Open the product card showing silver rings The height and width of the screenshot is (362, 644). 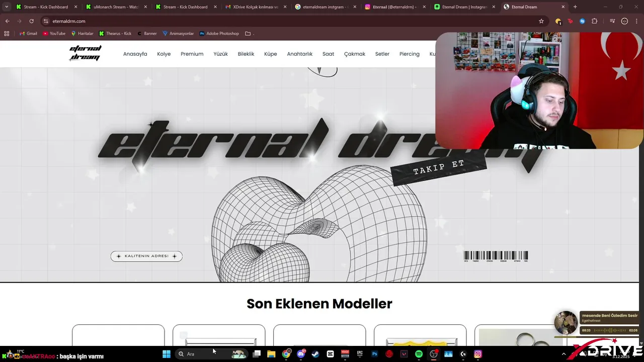point(521,335)
